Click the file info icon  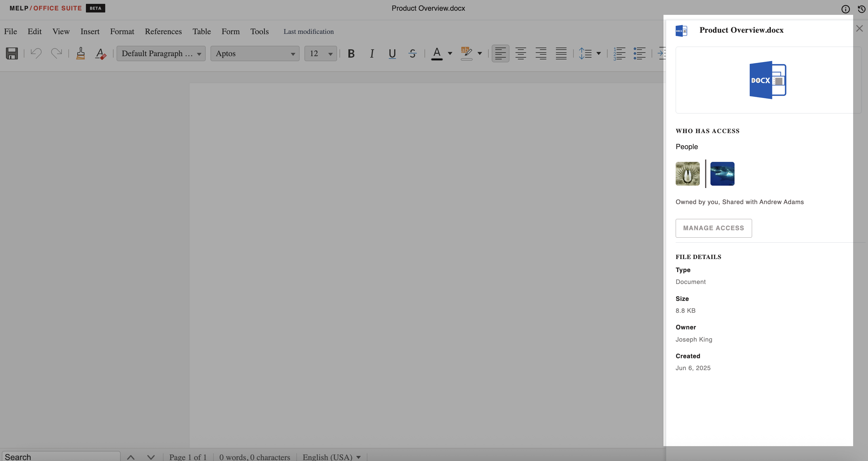[845, 9]
